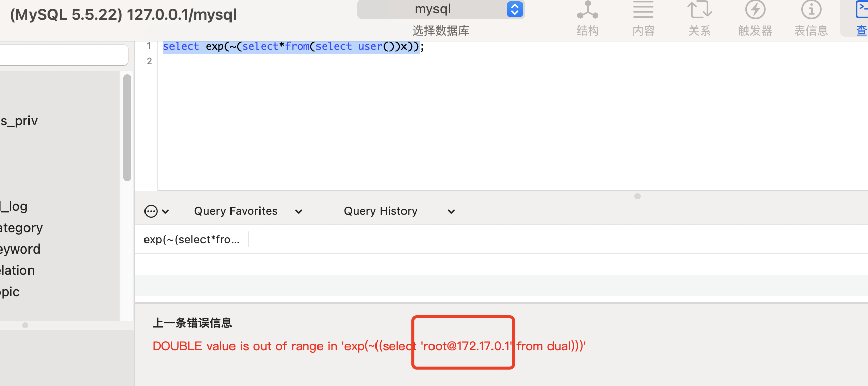Click the sidebar bottom splitter handle dot

coord(25,325)
